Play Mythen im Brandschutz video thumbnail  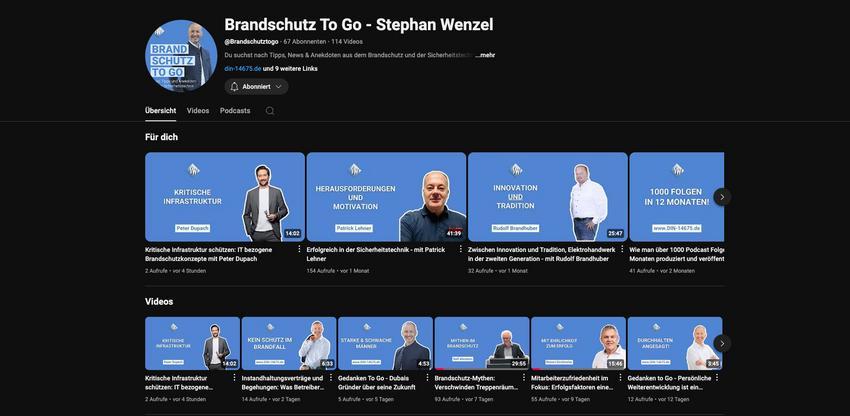pos(482,343)
